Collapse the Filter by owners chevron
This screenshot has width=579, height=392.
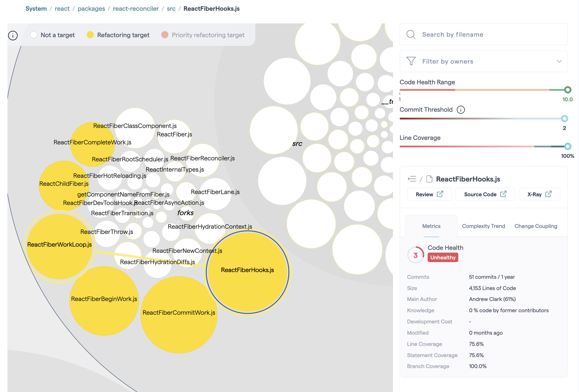coord(559,61)
